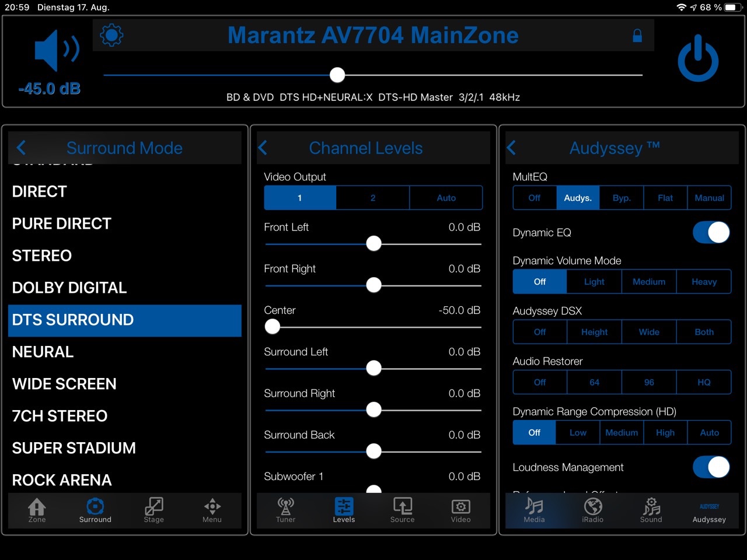
Task: Click the main volume slider handle
Action: click(337, 75)
